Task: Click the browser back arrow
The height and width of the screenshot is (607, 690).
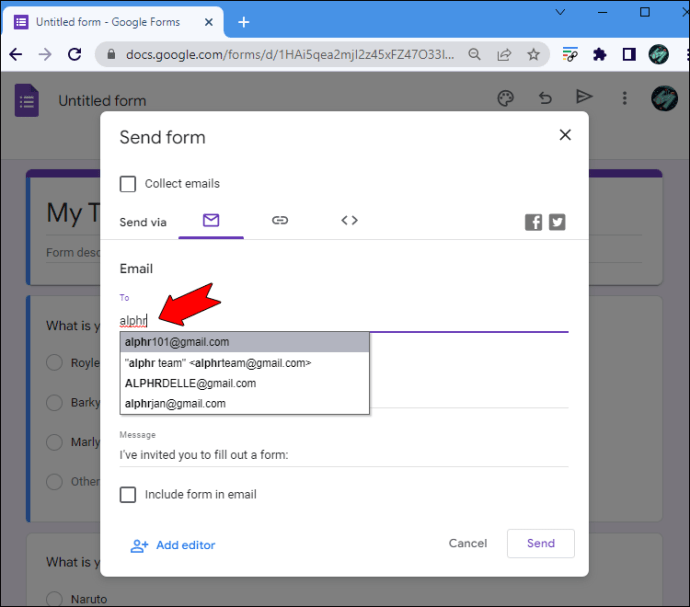Action: tap(16, 55)
